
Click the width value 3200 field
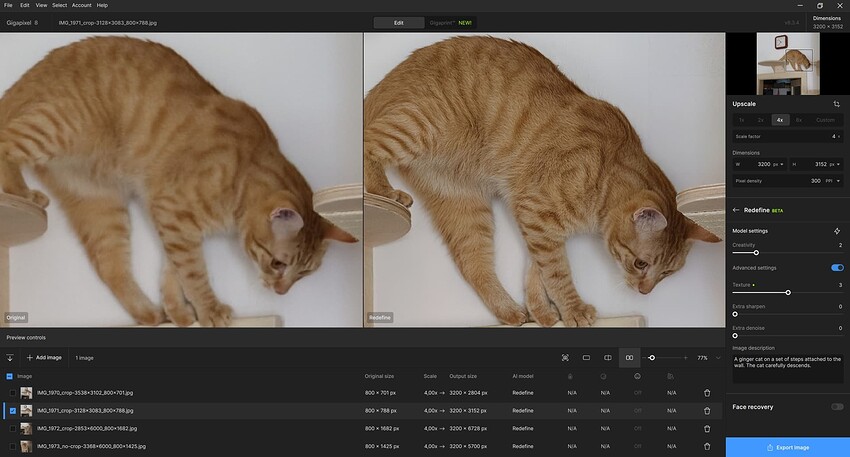point(759,164)
